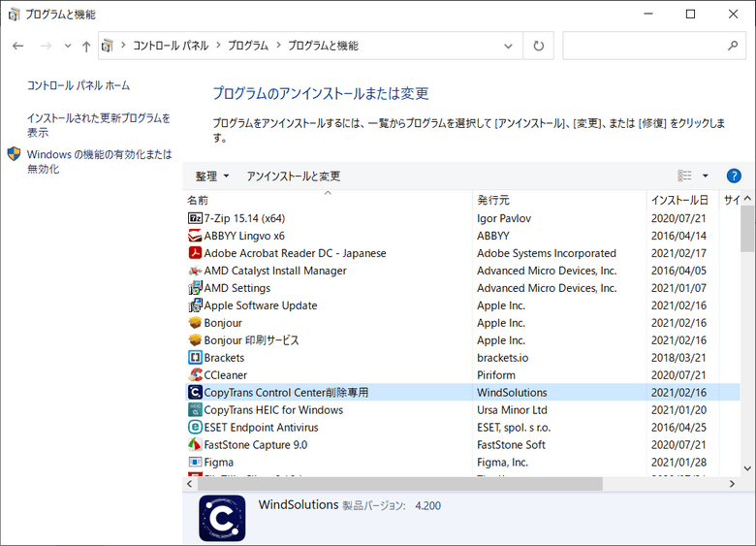
Task: Click the vertical scrollbar thumb
Action: point(747,228)
